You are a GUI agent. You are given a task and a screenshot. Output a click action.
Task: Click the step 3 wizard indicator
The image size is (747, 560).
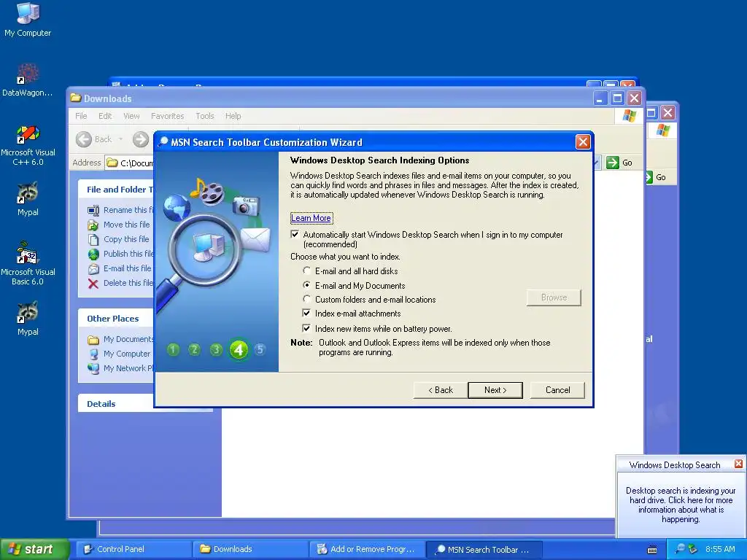(x=216, y=350)
